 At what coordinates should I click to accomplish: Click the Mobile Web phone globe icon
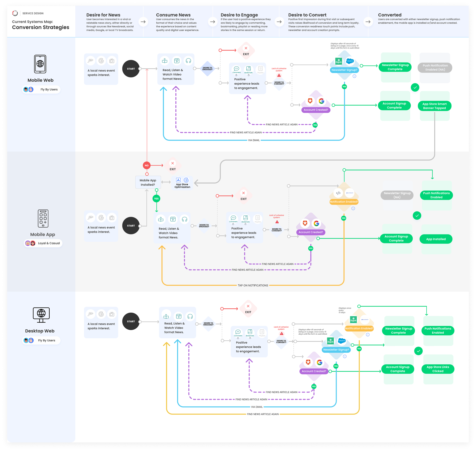coord(40,64)
